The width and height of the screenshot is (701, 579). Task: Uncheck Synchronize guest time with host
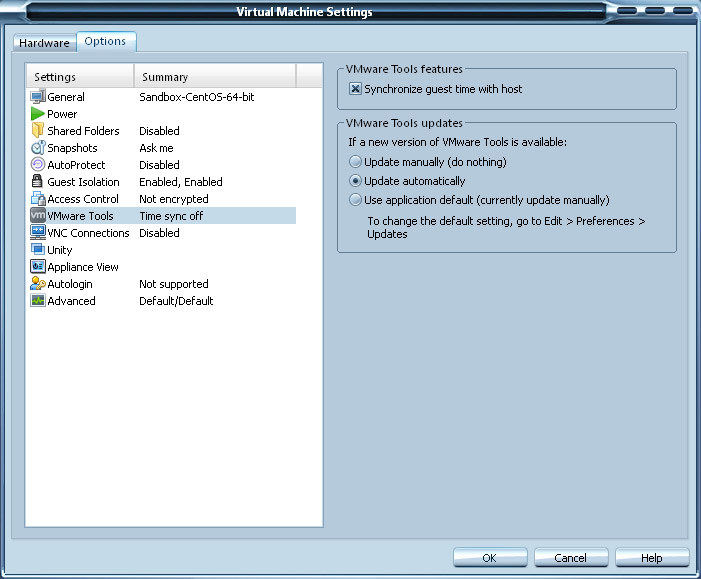pyautogui.click(x=355, y=89)
